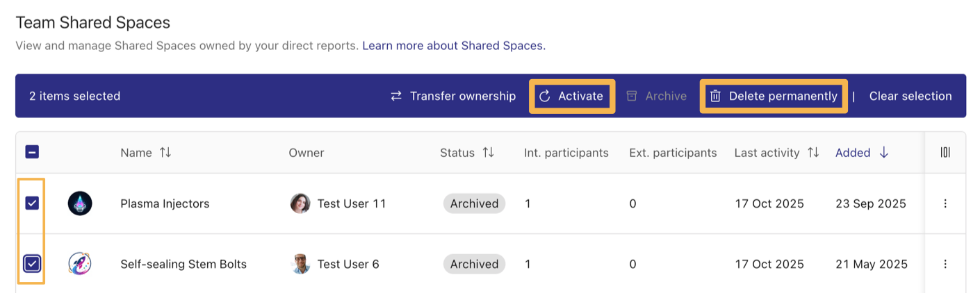The width and height of the screenshot is (980, 293).
Task: Open more options menu for Self-sealing Stem Bolts
Action: tap(945, 264)
